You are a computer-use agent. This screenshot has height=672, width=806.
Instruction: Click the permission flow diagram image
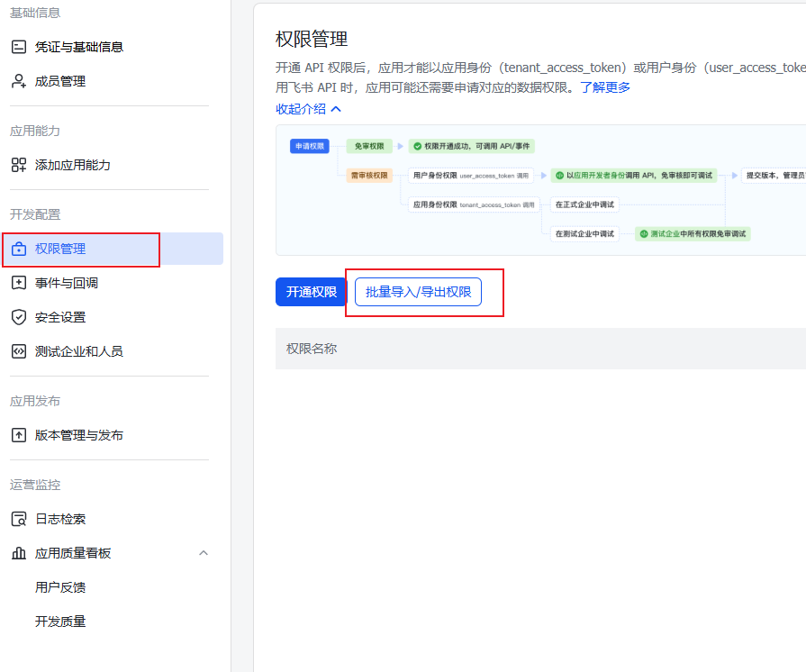540,190
